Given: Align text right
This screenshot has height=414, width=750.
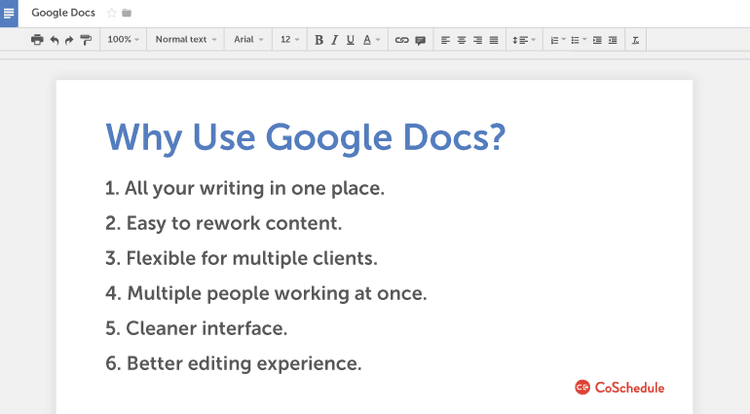Looking at the screenshot, I should 477,40.
